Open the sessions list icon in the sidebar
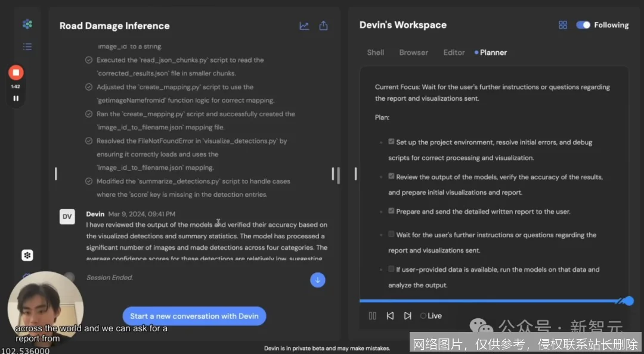Viewport: 644px width, 354px height. [x=27, y=46]
